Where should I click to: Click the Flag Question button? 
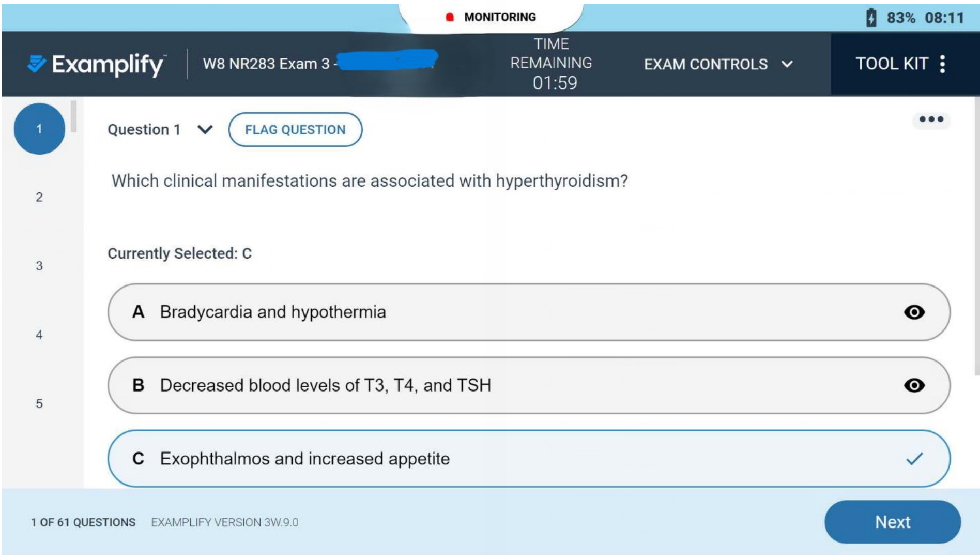pos(296,130)
